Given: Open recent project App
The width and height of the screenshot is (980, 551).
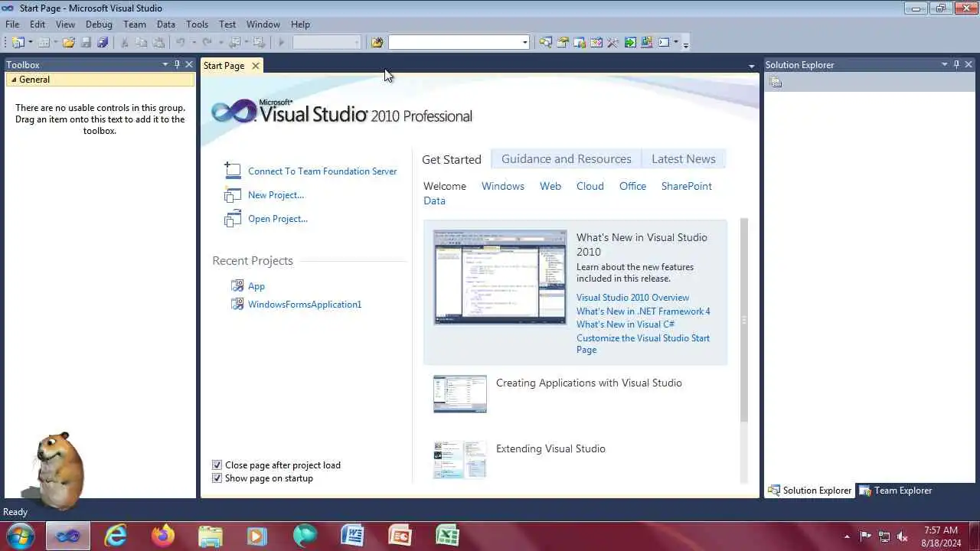Looking at the screenshot, I should pyautogui.click(x=256, y=286).
